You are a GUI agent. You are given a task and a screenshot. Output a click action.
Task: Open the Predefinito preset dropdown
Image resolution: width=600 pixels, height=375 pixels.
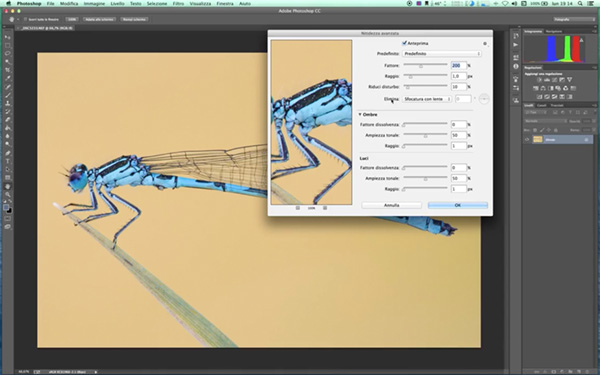(x=442, y=54)
